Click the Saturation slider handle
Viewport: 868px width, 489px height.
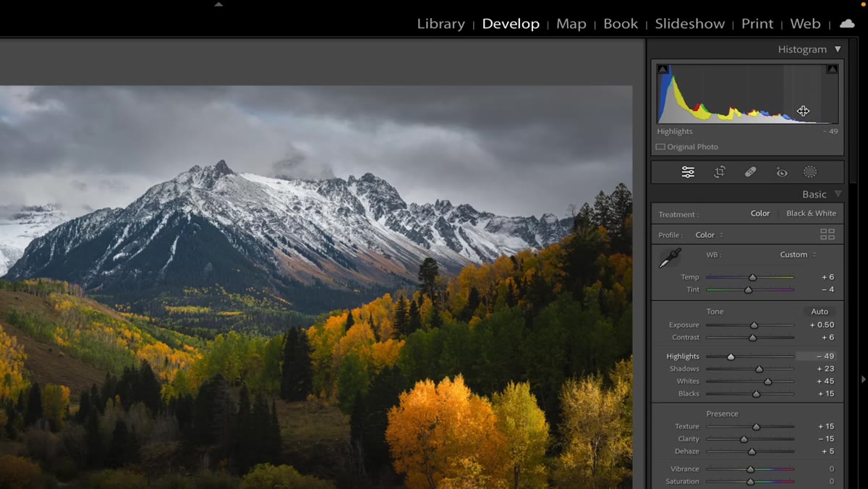point(750,481)
